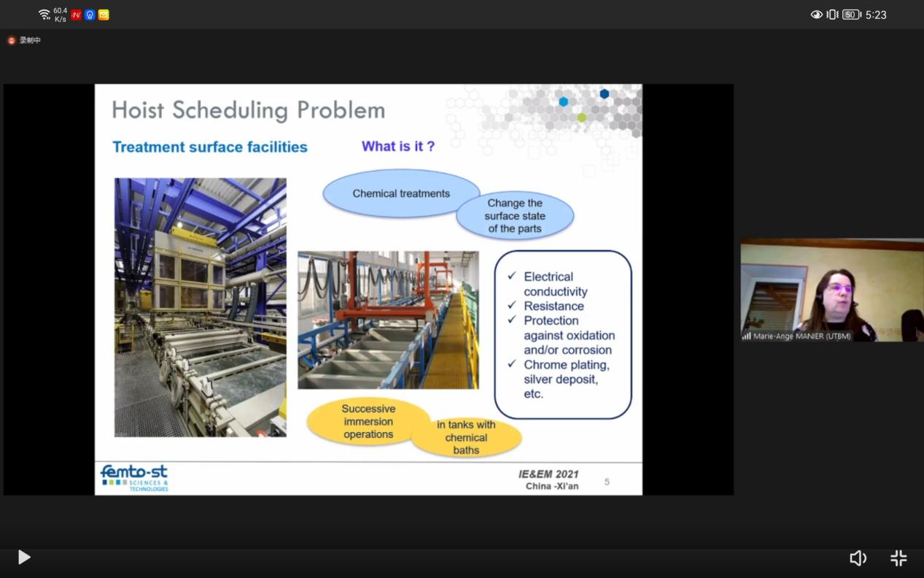
Task: Tap the vibration mode status icon
Action: click(x=833, y=15)
